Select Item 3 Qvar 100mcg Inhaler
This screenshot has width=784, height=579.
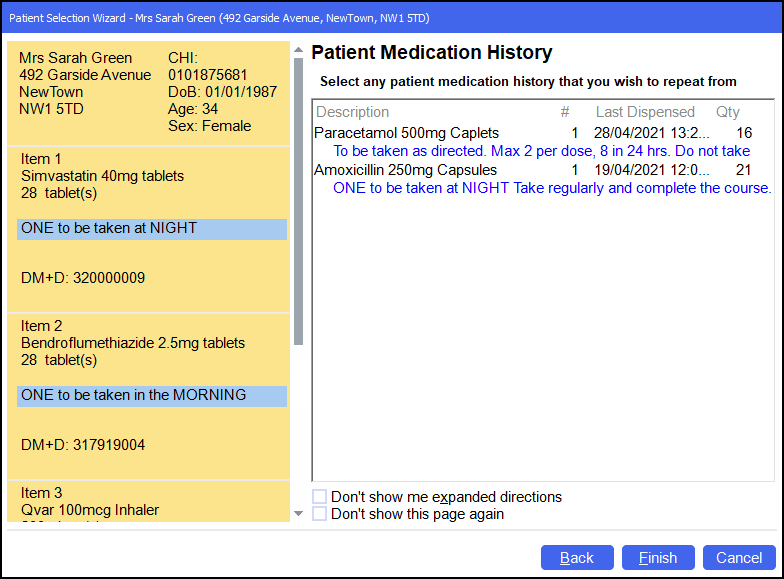click(90, 509)
